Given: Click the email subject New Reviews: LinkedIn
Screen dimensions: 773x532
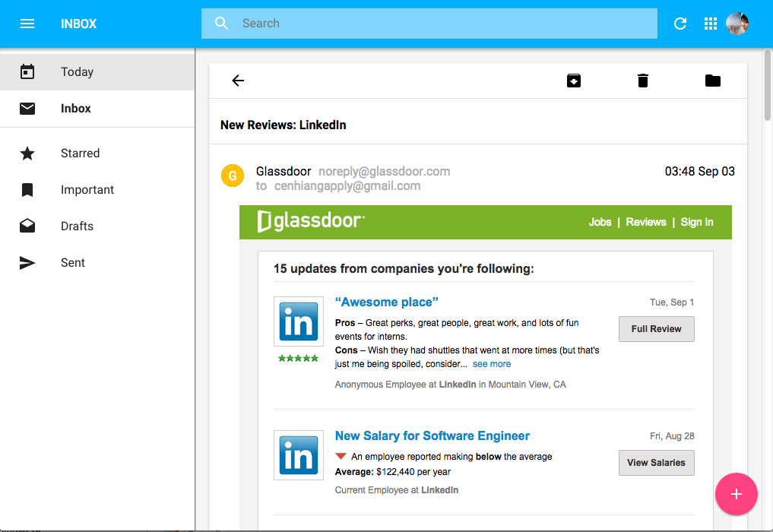Looking at the screenshot, I should tap(283, 125).
